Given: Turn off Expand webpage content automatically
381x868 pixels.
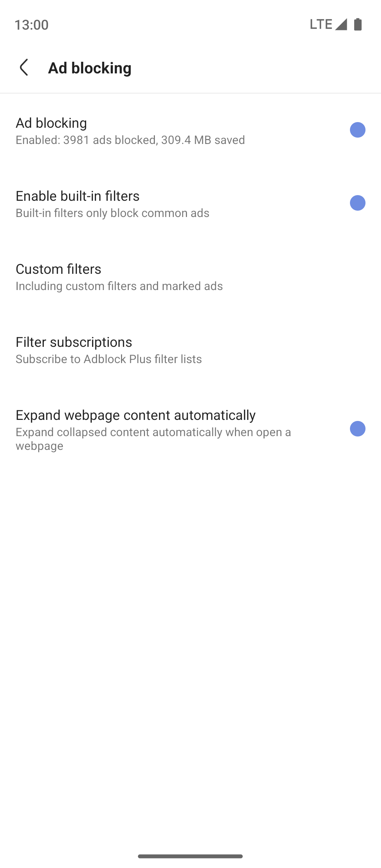Looking at the screenshot, I should pos(357,429).
